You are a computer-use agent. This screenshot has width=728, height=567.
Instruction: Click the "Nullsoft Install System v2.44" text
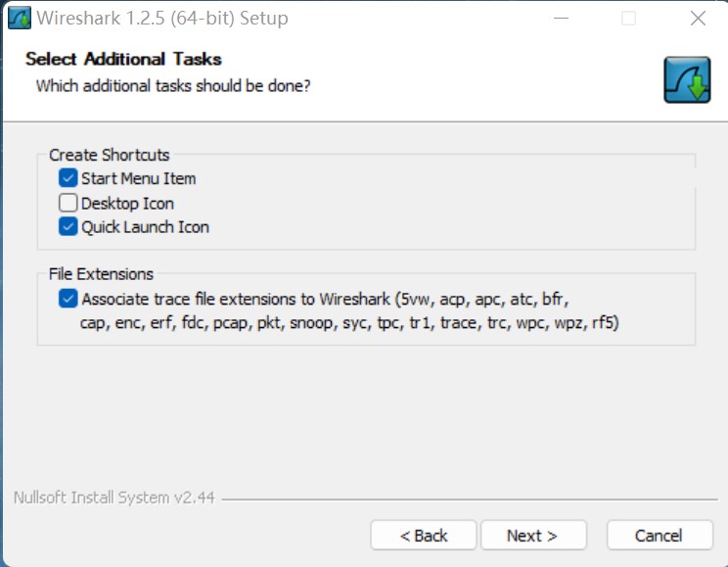pos(114,497)
